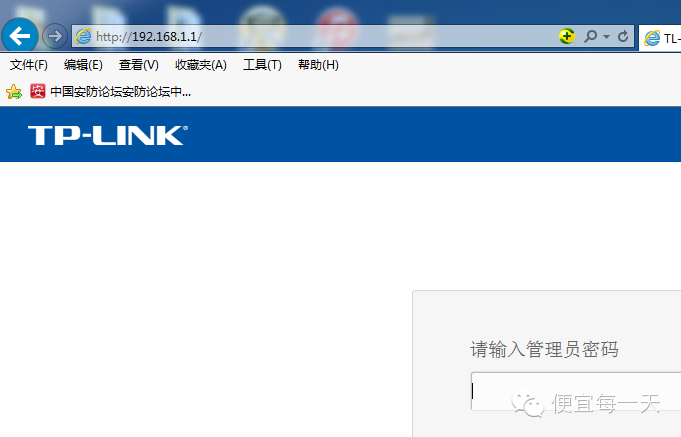
Task: Open the 工具(T) menu
Action: 262,65
